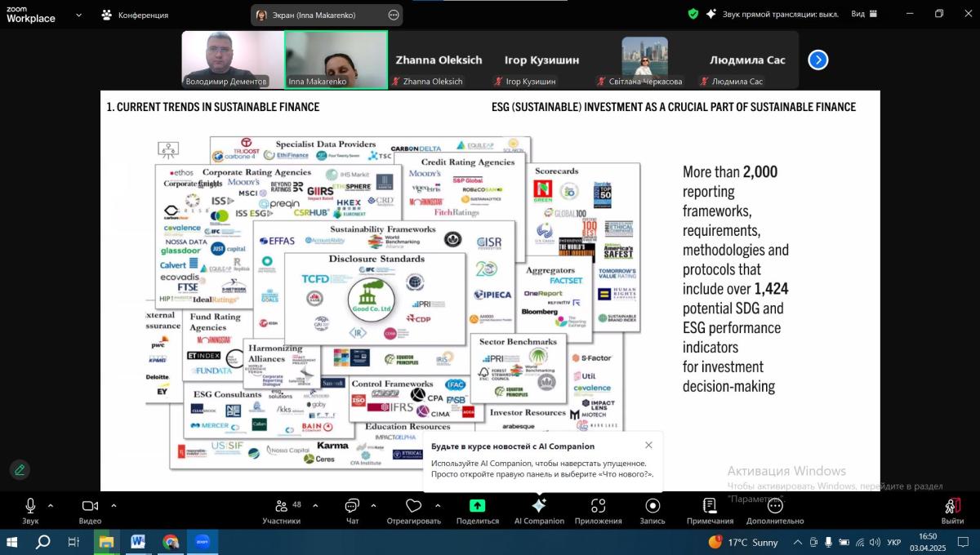
Task: Click the Выйти leave meeting icon
Action: 952,506
